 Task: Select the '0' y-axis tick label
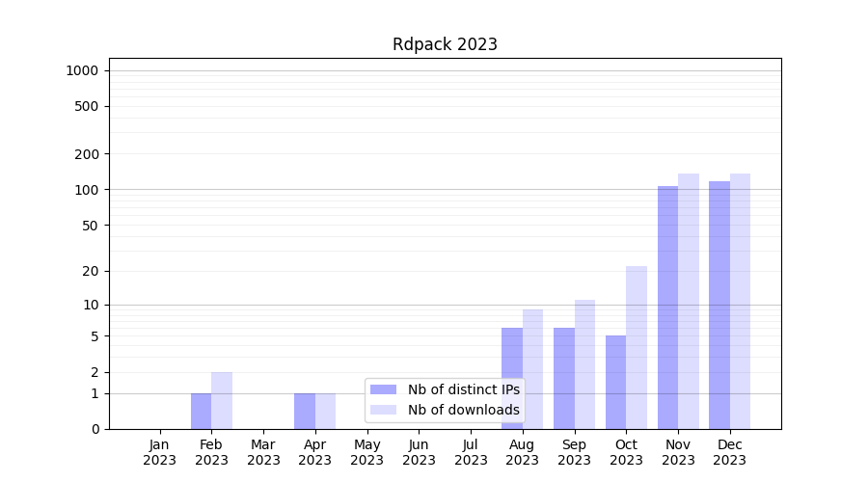pyautogui.click(x=95, y=429)
